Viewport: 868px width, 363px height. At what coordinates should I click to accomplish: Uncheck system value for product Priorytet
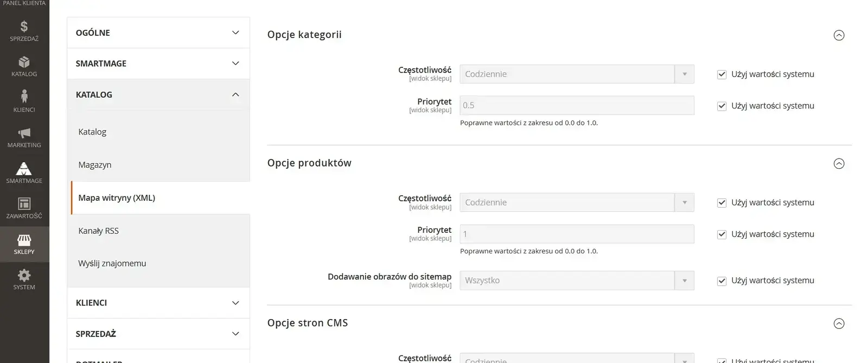pyautogui.click(x=722, y=234)
